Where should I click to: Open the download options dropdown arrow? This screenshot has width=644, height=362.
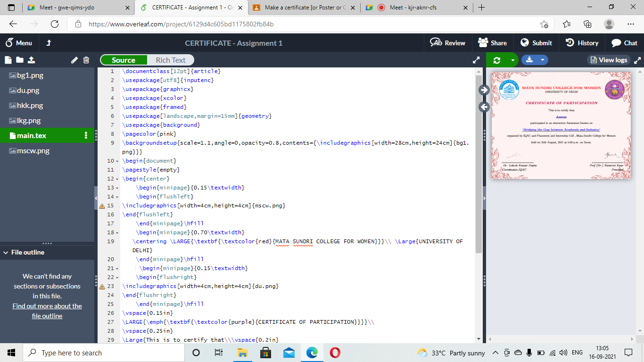(543, 60)
